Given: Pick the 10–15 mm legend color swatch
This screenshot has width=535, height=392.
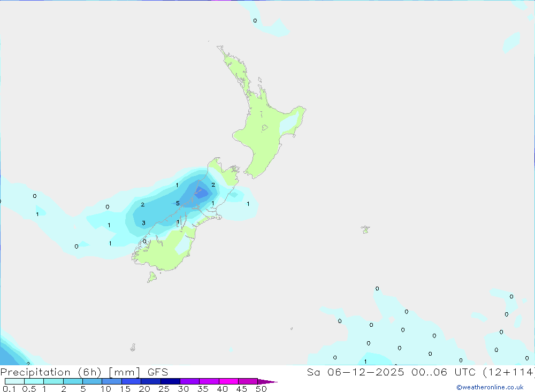Looking at the screenshot, I should coord(112,381).
